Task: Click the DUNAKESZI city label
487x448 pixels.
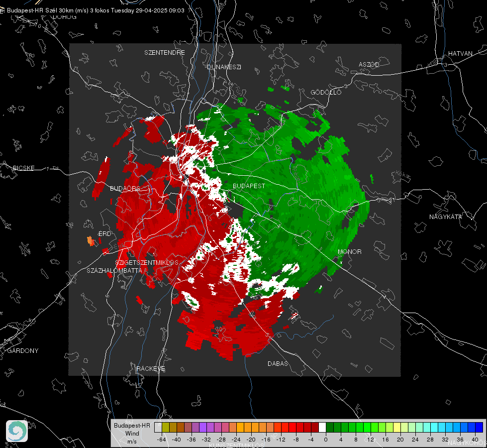Action: coord(224,67)
